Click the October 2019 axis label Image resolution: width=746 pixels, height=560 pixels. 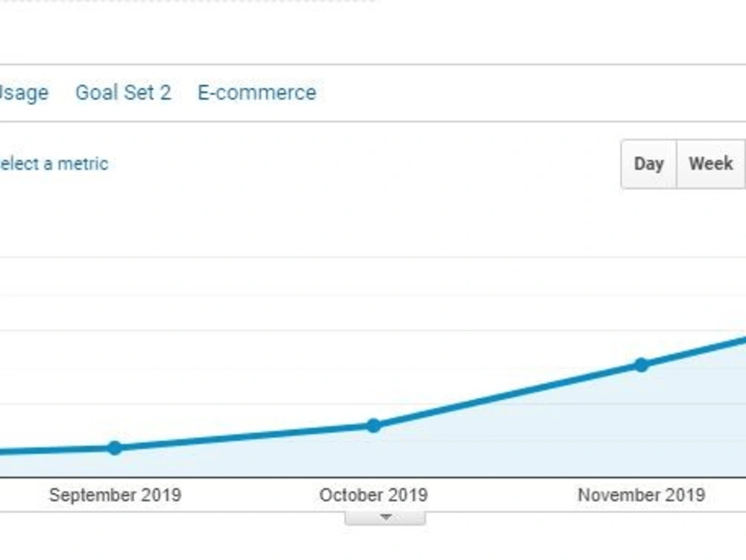coord(374,495)
